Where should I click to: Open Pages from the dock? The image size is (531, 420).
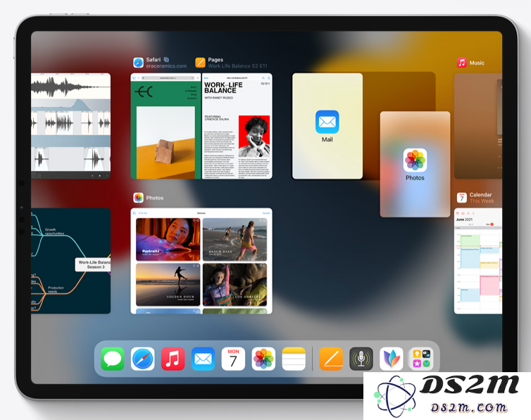pos(331,359)
